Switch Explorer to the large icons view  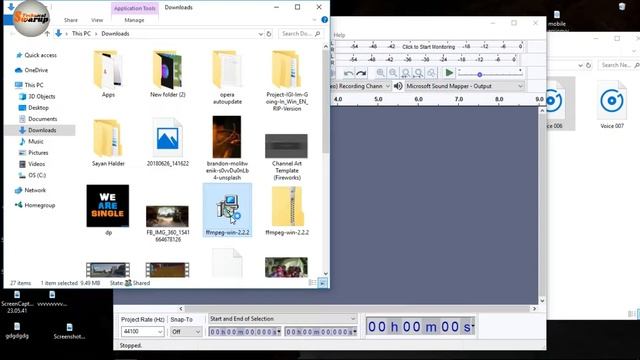point(322,282)
